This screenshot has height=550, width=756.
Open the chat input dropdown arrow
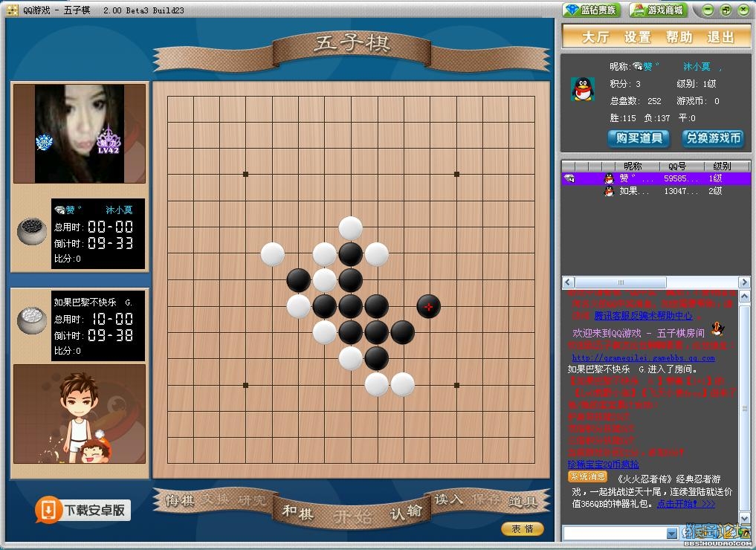tap(671, 533)
